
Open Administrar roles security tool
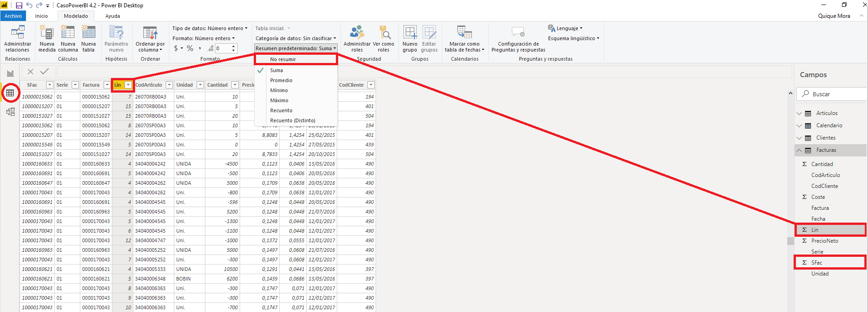pyautogui.click(x=357, y=39)
